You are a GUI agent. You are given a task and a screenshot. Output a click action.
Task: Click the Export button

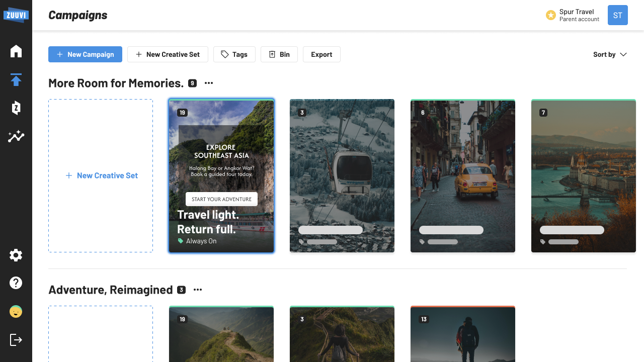(321, 54)
